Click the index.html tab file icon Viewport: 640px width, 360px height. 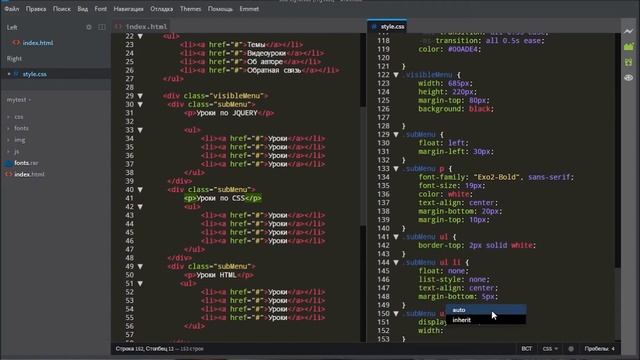point(118,27)
